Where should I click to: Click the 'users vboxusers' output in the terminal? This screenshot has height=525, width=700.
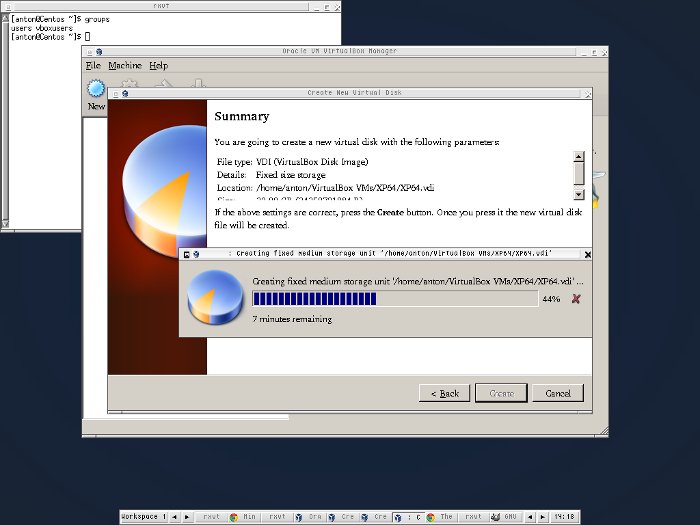pyautogui.click(x=42, y=28)
